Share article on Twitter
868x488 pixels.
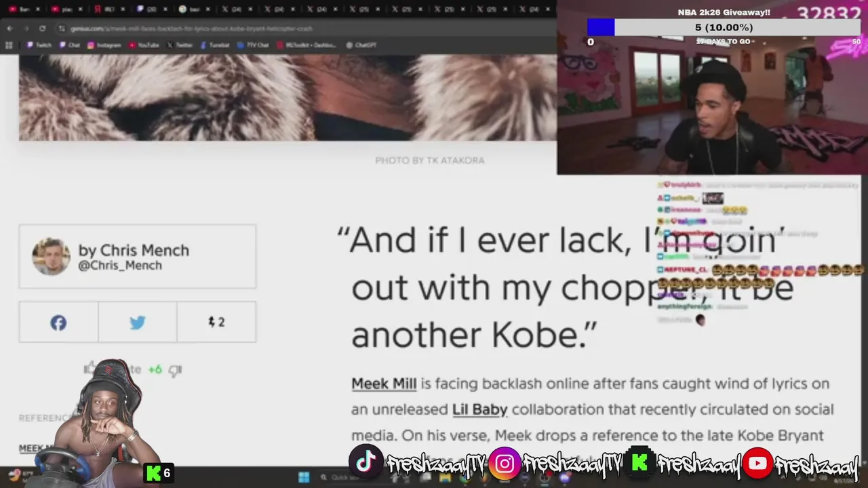138,323
